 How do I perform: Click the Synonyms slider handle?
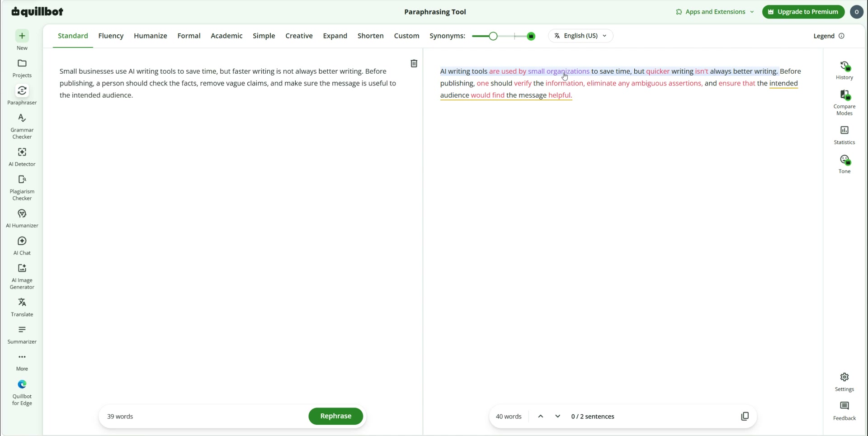pos(493,36)
